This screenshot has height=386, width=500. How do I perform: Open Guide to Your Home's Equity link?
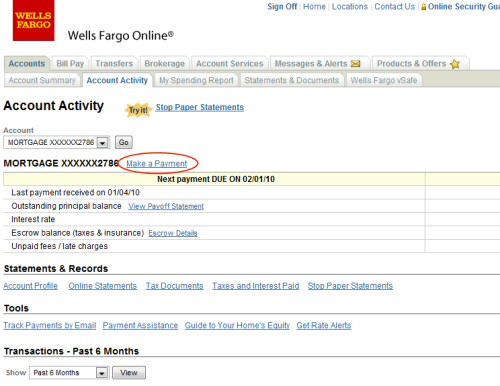click(x=237, y=325)
